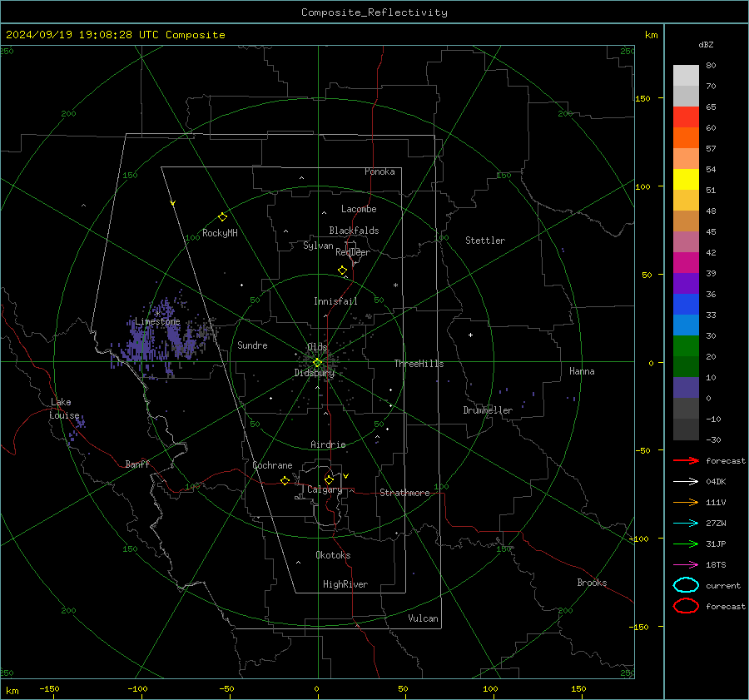Click the light grey 80 dBZ swatch

tap(686, 76)
